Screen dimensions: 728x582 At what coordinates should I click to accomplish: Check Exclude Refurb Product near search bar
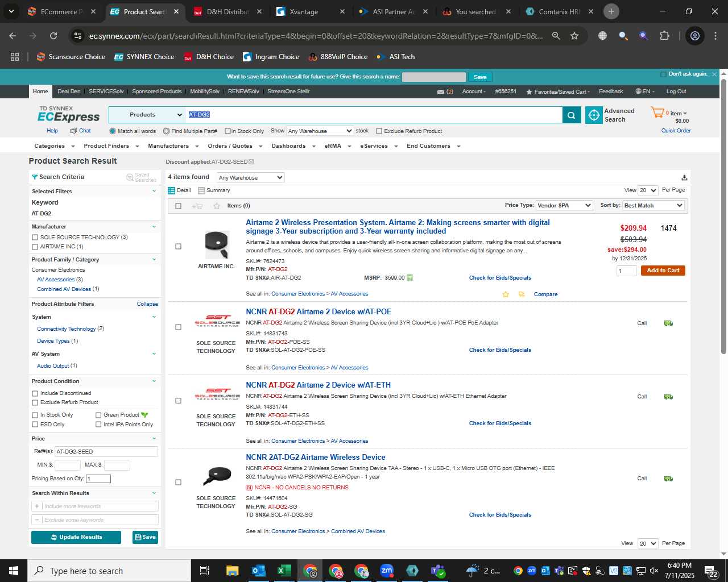(379, 131)
